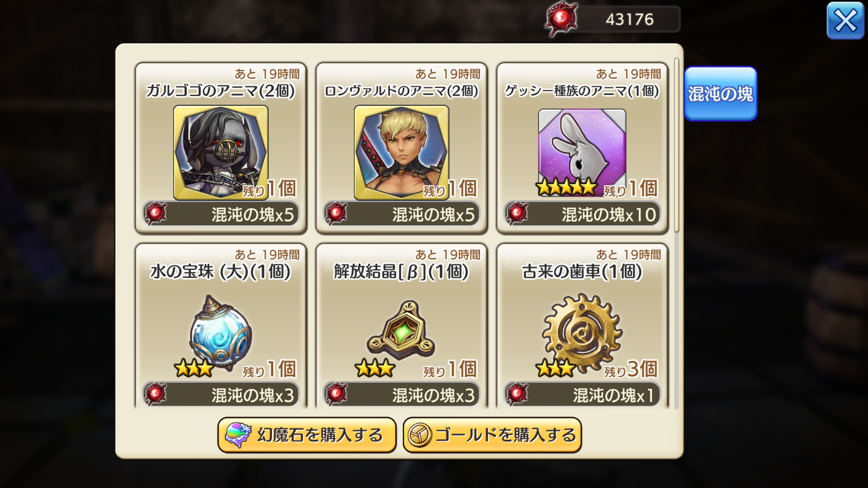Pick the 解放結晶[β] crystal icon
This screenshot has height=488, width=868.
point(401,330)
